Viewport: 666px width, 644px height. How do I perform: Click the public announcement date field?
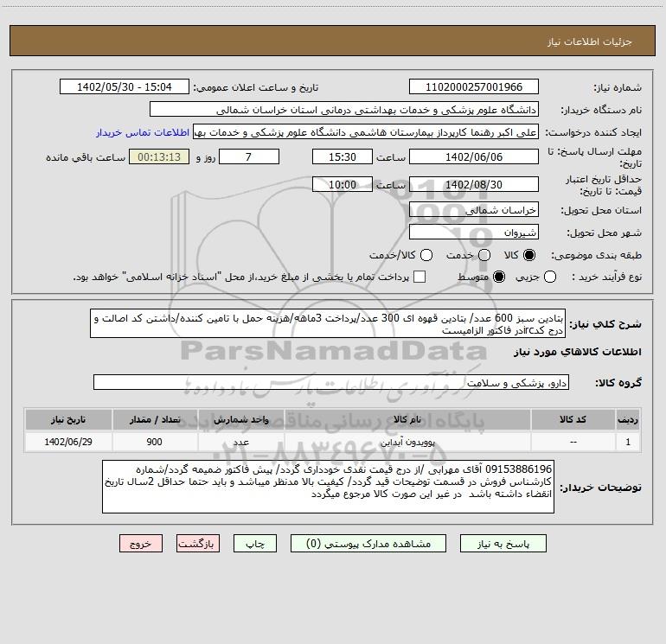click(x=125, y=87)
